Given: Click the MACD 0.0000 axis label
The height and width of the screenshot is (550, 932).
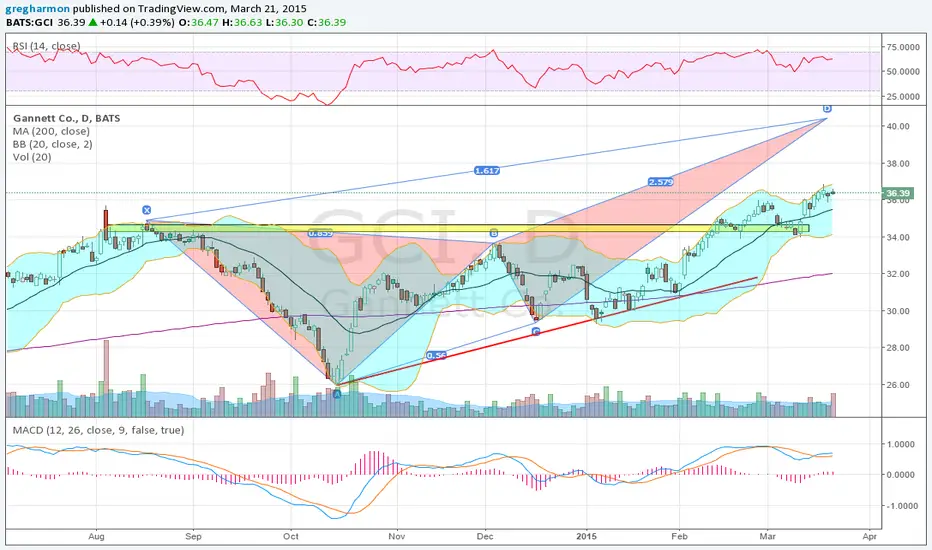Looking at the screenshot, I should 900,474.
